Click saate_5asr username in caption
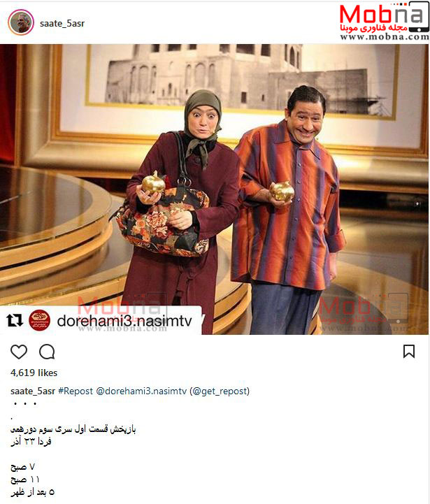This screenshot has height=504, width=430. (x=33, y=391)
